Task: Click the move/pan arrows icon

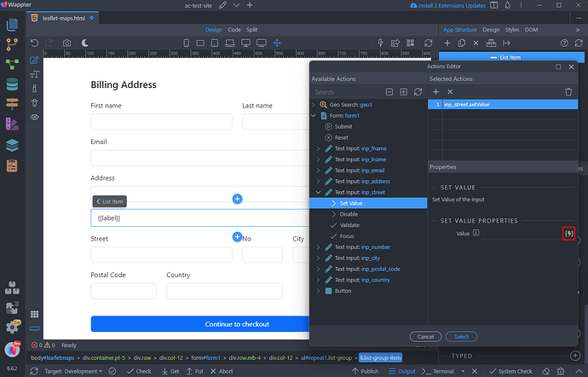Action: [x=277, y=43]
